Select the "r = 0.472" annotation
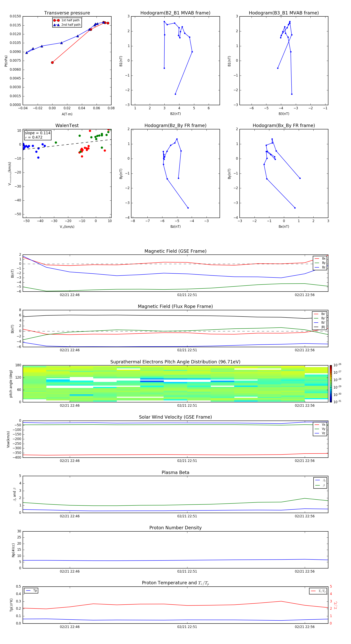This screenshot has width=351, height=644. 34,137
